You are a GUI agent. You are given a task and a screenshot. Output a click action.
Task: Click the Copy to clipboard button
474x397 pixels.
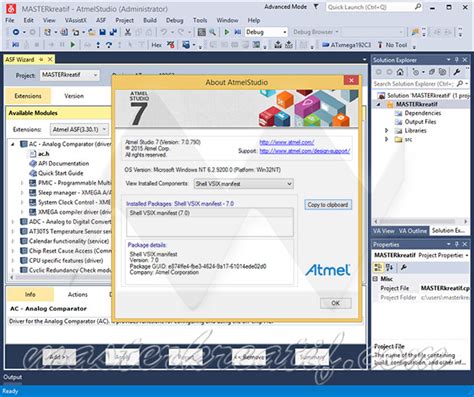coord(328,205)
